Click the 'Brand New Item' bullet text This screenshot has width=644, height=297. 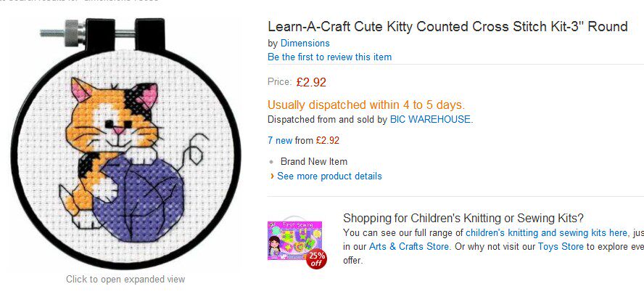pyautogui.click(x=314, y=161)
